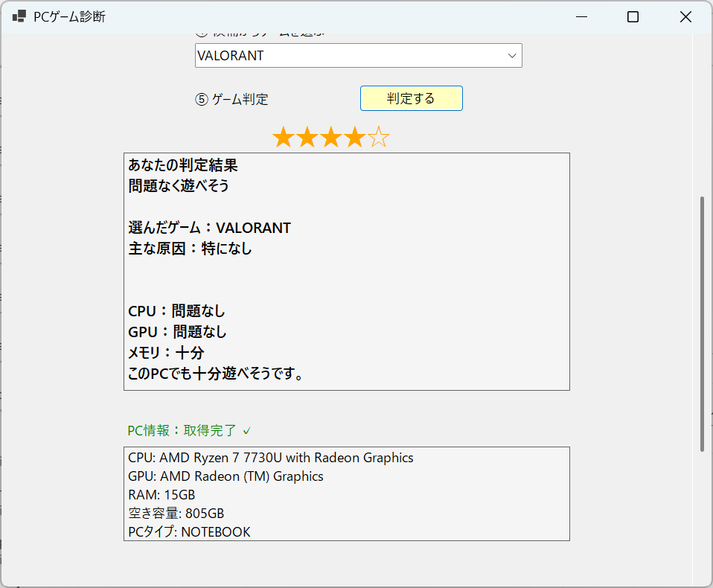This screenshot has width=713, height=588.
Task: Click the PCゲーム診断 window title text
Action: coord(69,17)
